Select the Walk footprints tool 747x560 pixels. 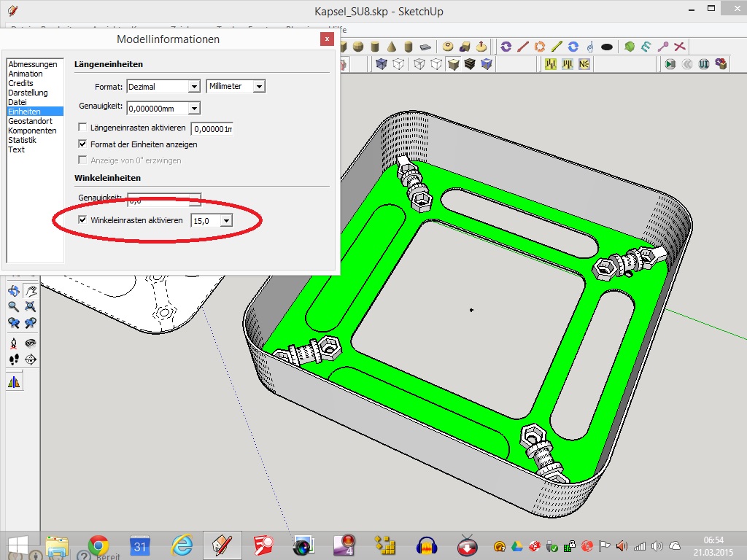(x=14, y=359)
